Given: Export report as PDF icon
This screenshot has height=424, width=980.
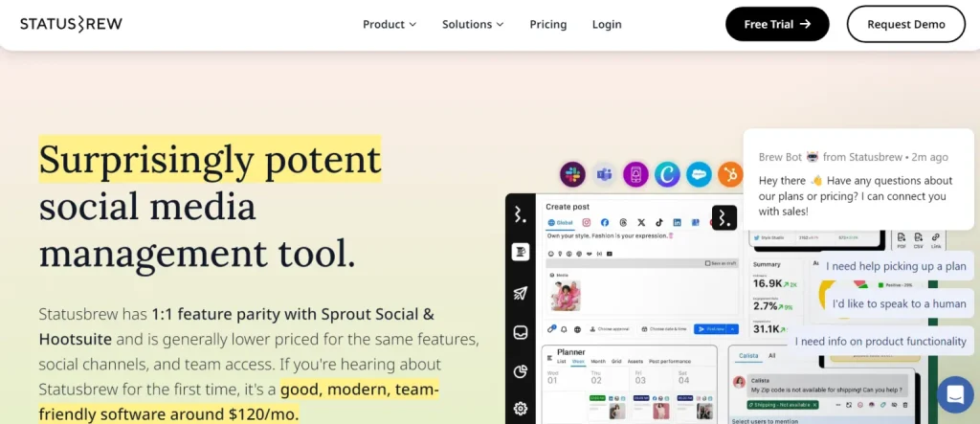Looking at the screenshot, I should (902, 240).
